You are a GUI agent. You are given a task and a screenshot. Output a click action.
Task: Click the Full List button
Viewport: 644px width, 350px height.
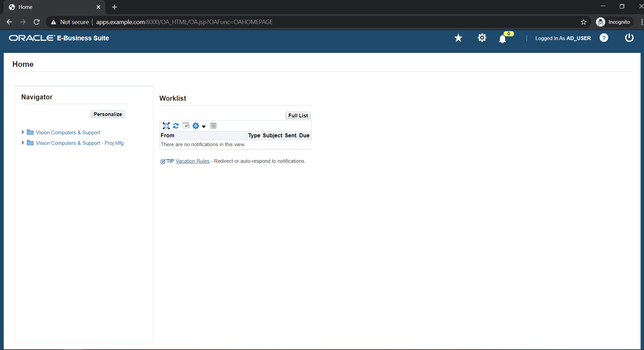point(298,115)
